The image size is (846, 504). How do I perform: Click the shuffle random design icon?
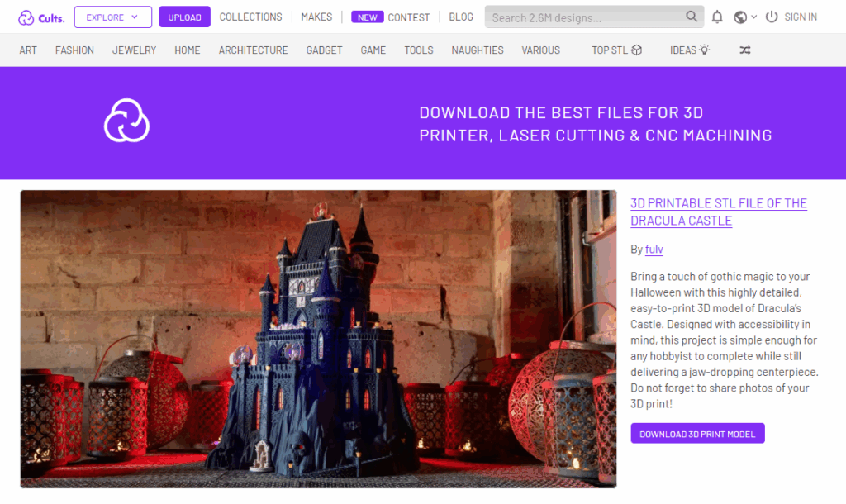tap(744, 50)
